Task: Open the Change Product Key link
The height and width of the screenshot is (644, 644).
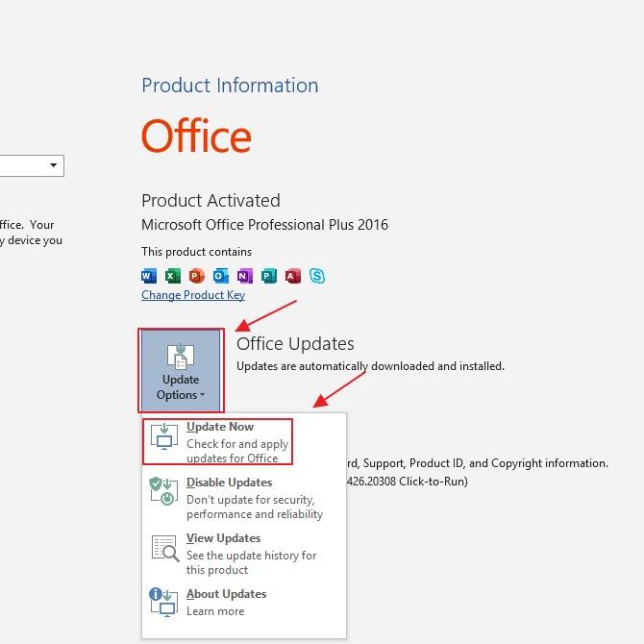Action: coord(193,295)
